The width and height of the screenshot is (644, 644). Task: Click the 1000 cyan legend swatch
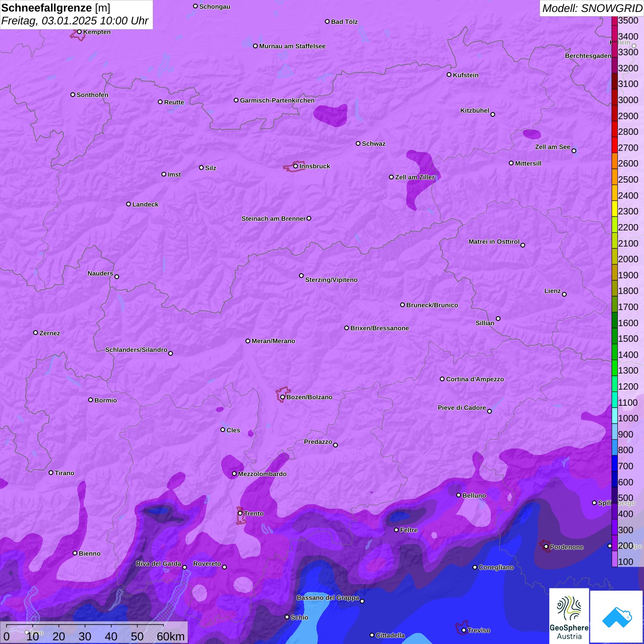[614, 415]
